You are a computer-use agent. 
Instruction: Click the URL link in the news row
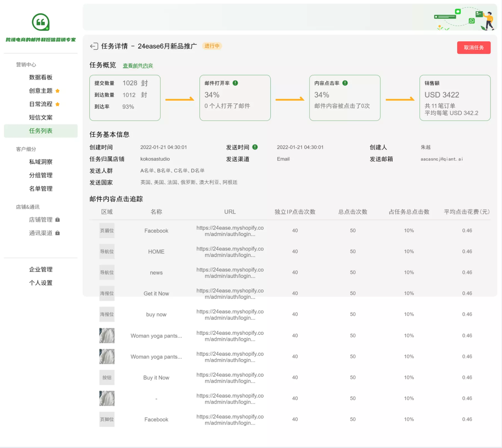tap(230, 273)
